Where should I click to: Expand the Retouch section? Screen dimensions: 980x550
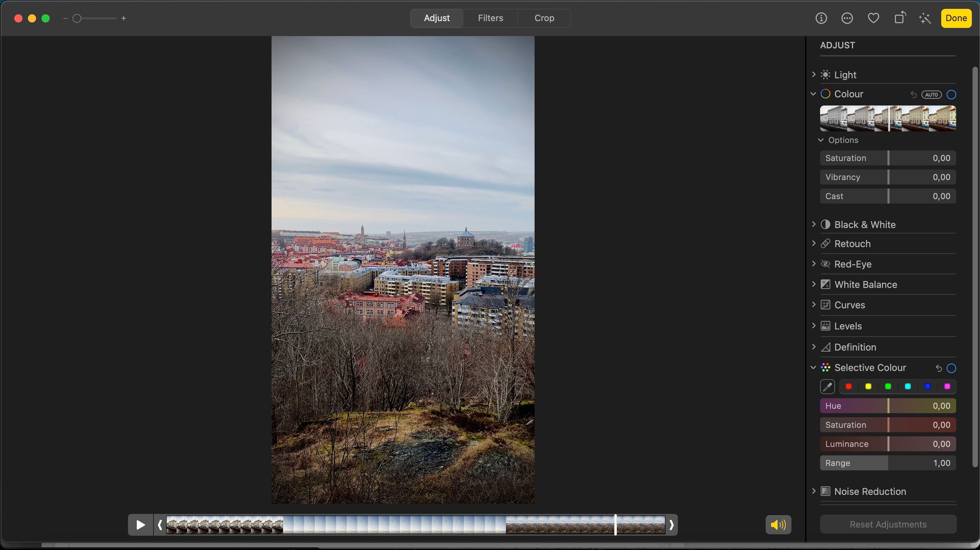click(813, 243)
